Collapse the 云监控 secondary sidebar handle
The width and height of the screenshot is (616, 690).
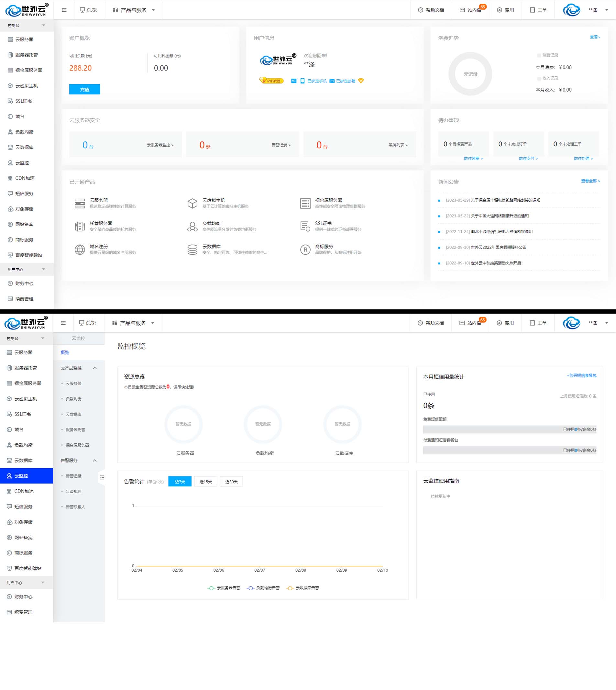(x=102, y=477)
